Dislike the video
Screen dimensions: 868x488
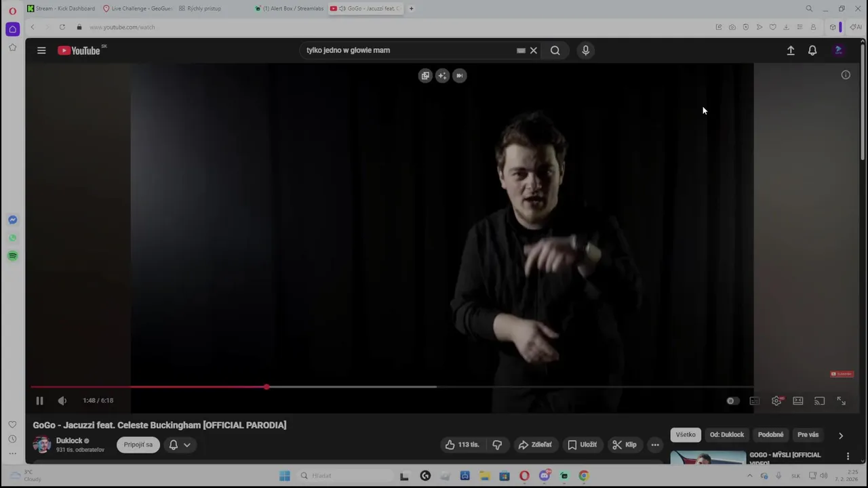pyautogui.click(x=497, y=445)
